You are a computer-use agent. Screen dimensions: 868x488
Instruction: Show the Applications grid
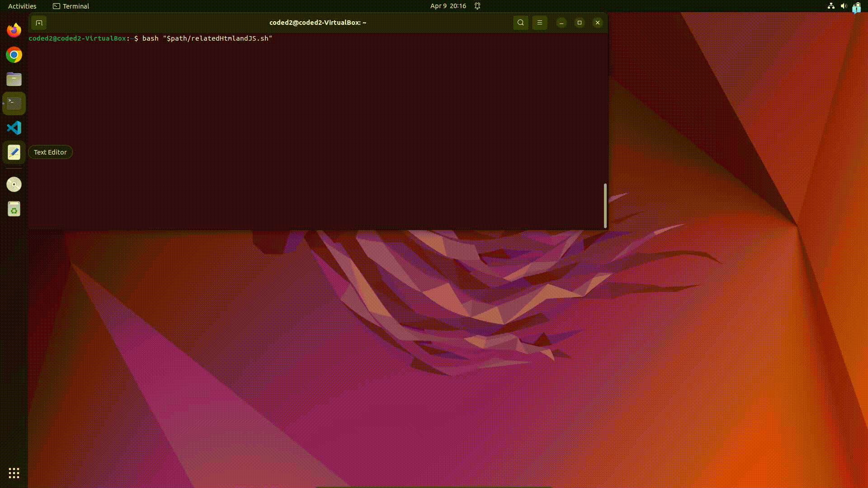coord(14,473)
